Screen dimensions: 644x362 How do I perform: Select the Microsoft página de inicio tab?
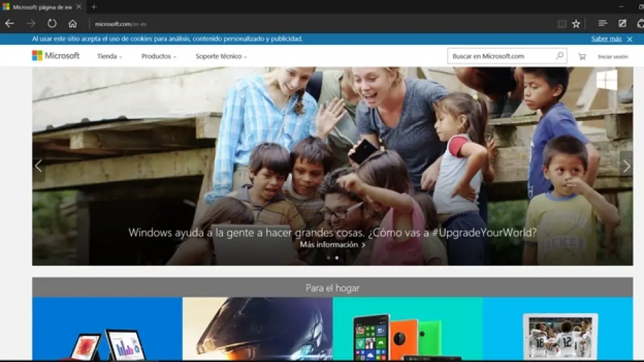point(42,7)
